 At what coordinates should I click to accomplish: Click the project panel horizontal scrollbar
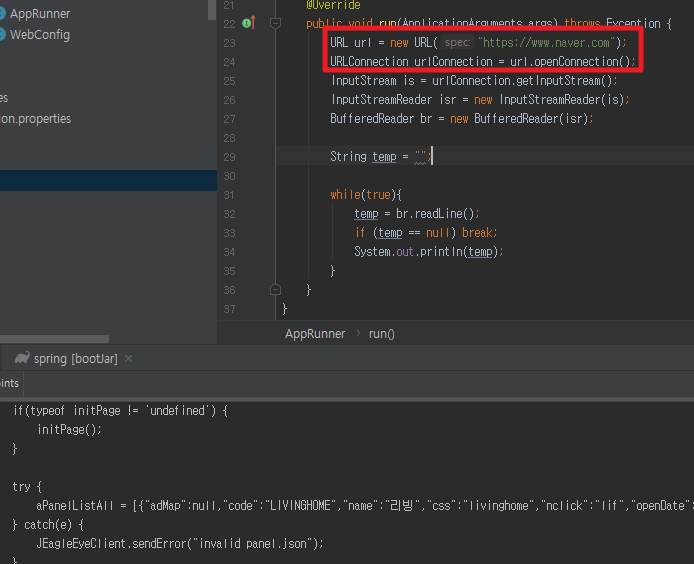54,339
